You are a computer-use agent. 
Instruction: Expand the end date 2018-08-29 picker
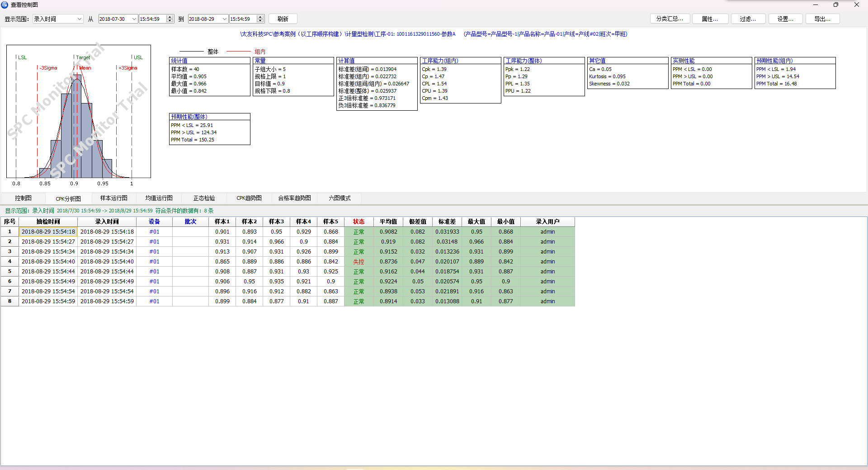[224, 19]
